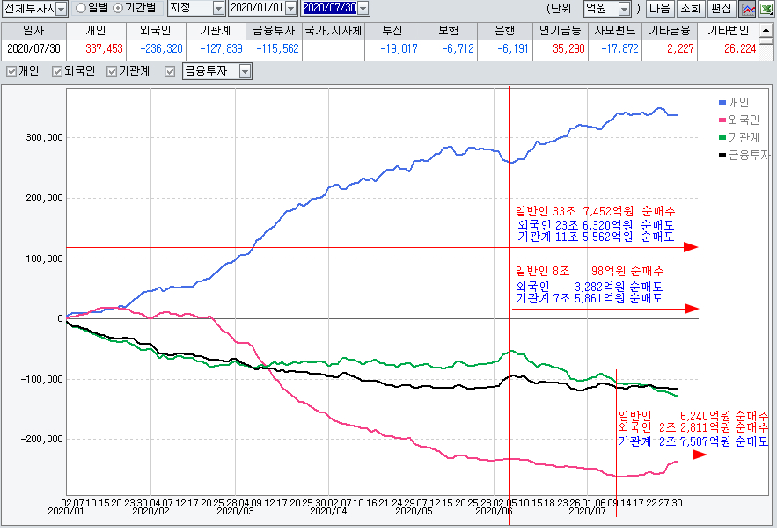Open end date 2020/07/30 calendar dropdown

coord(363,9)
